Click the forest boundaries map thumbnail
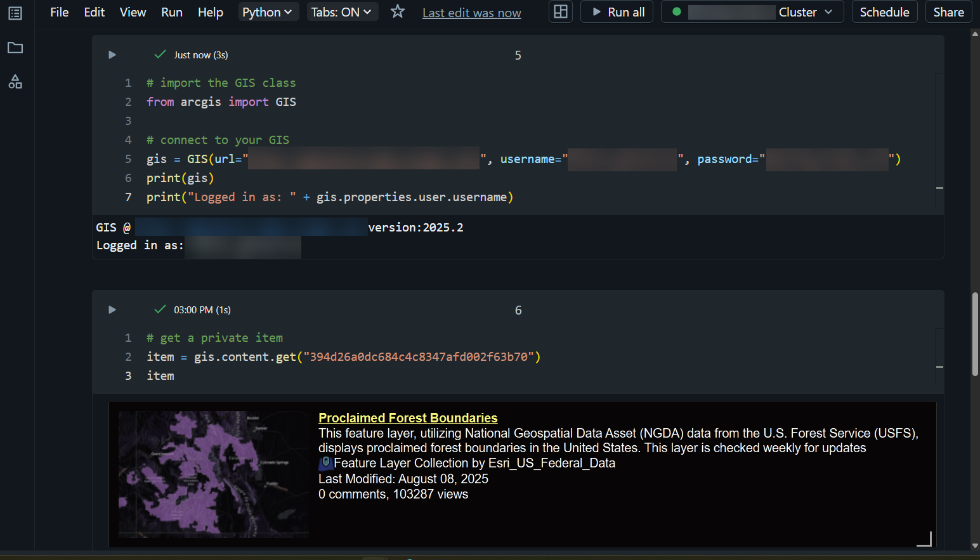Screen dimensions: 980x560 point(214,474)
